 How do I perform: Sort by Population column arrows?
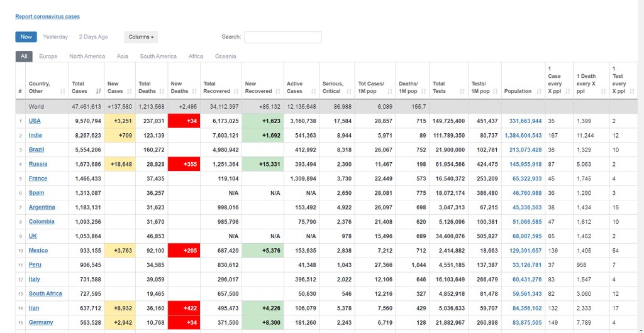click(x=539, y=92)
